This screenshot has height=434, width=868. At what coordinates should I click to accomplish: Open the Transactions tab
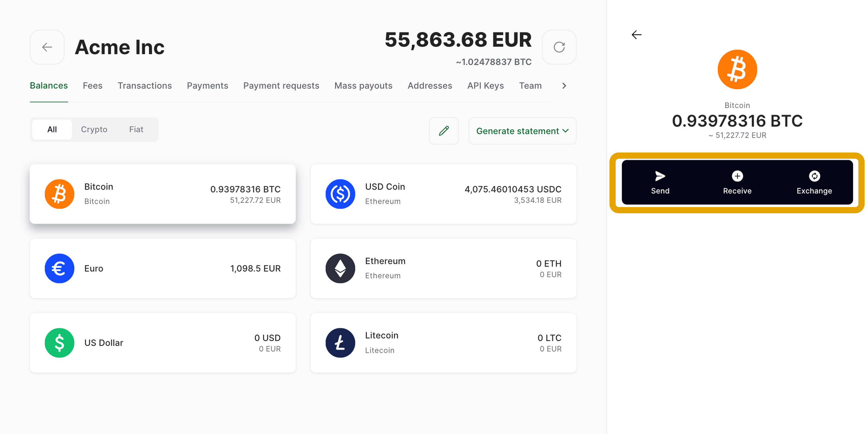144,86
